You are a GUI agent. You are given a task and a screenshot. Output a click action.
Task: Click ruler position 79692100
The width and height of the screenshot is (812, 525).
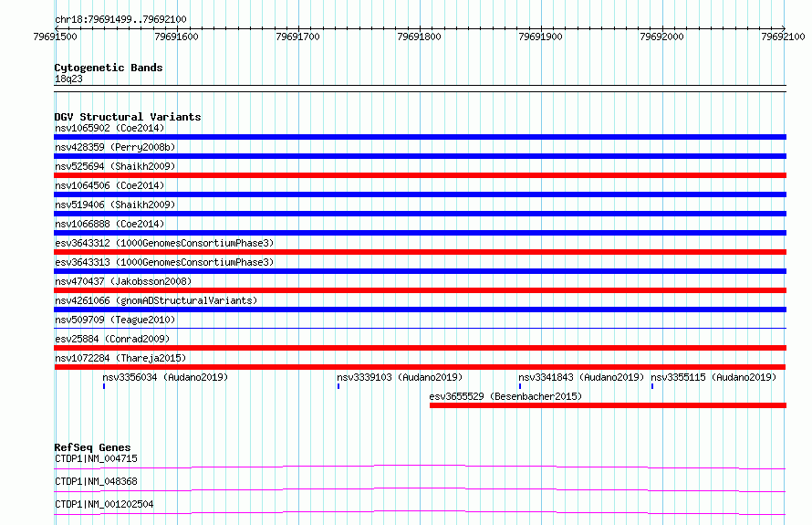pos(783,37)
